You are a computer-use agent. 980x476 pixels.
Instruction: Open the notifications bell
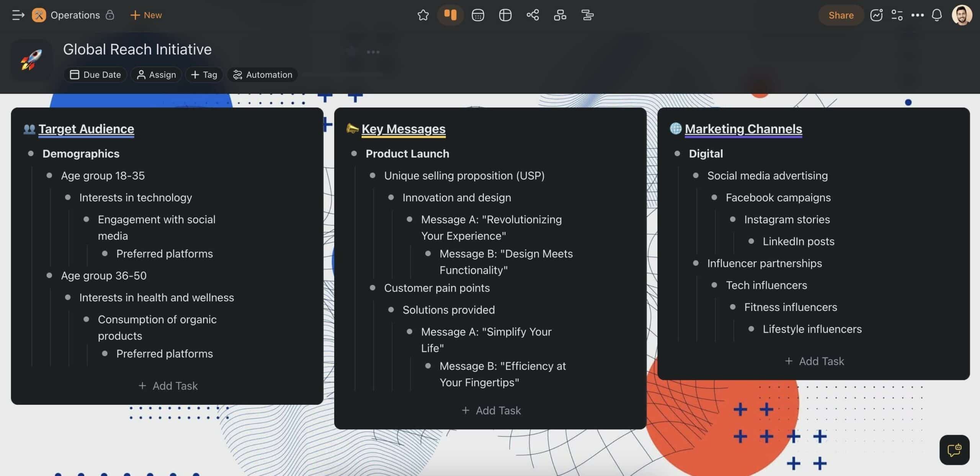(936, 15)
